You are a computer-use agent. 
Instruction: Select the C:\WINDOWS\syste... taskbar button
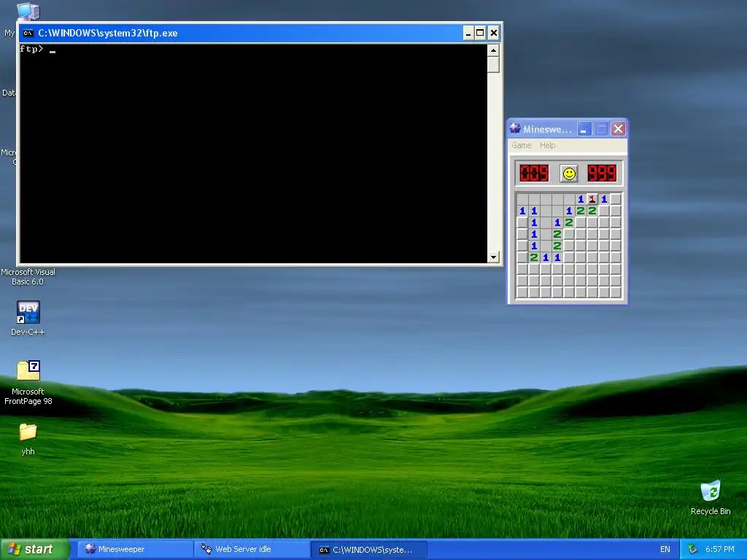(x=368, y=550)
